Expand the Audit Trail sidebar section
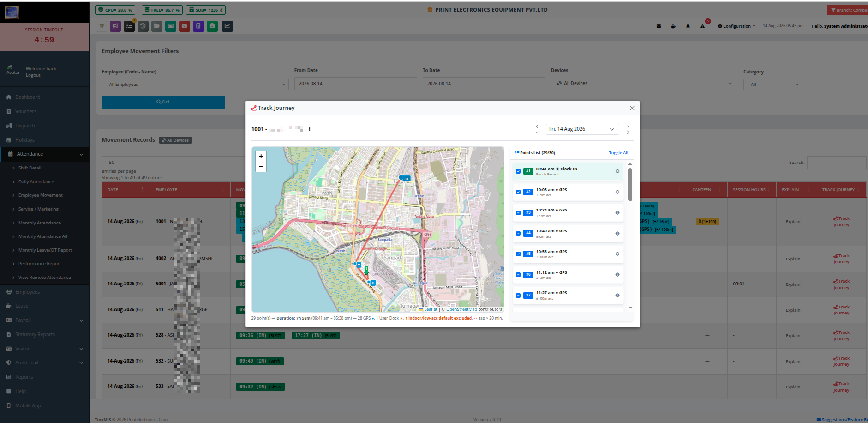Screen dimensions: 868x423 pyautogui.click(x=45, y=363)
